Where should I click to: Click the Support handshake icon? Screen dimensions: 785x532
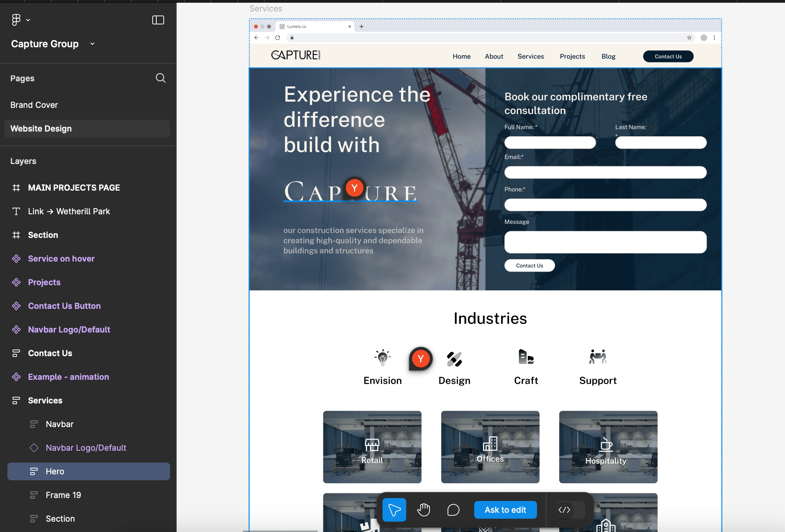pyautogui.click(x=598, y=357)
